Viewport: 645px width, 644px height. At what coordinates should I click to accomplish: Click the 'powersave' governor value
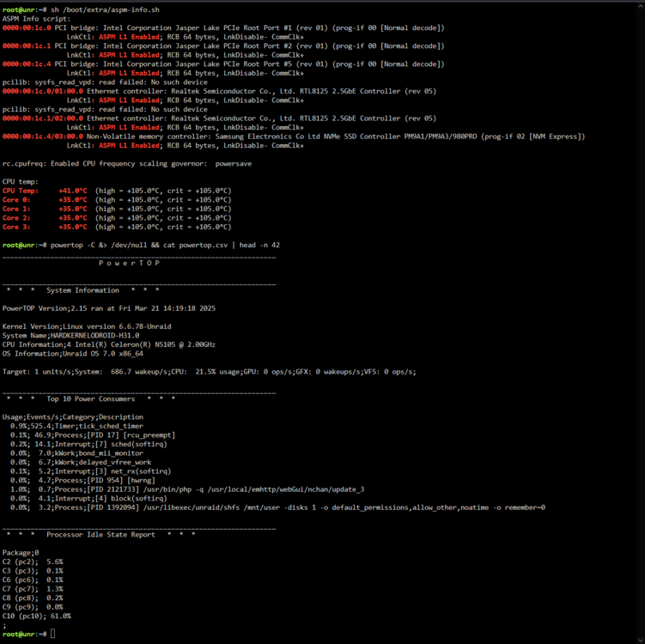pyautogui.click(x=234, y=163)
